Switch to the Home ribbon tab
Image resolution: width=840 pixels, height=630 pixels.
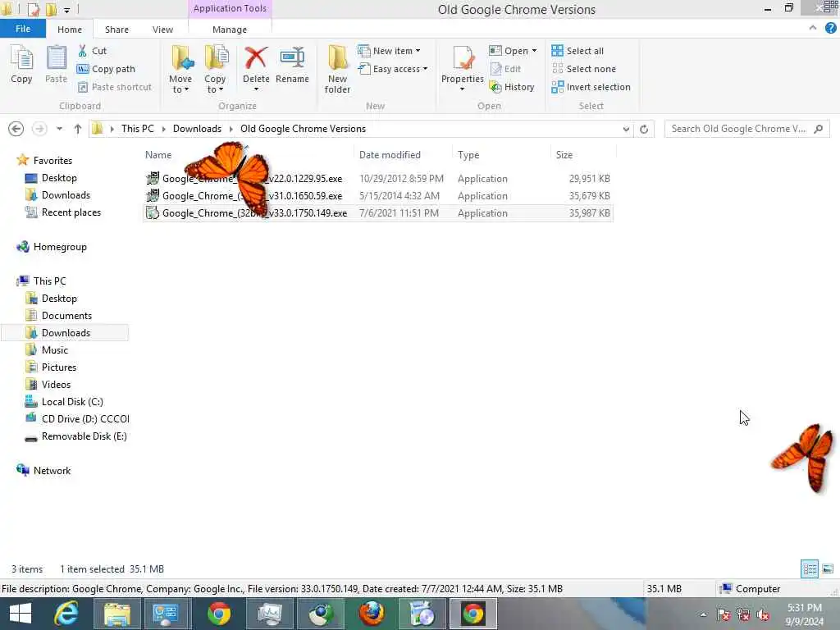(70, 30)
